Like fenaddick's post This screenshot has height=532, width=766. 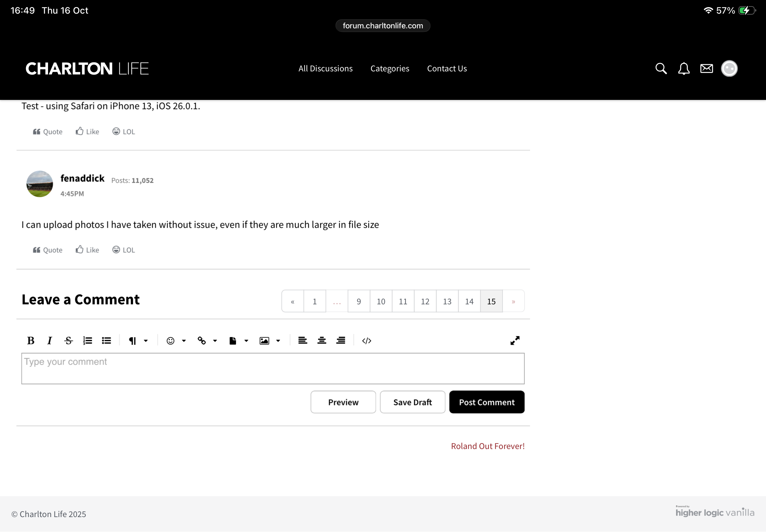click(x=87, y=250)
